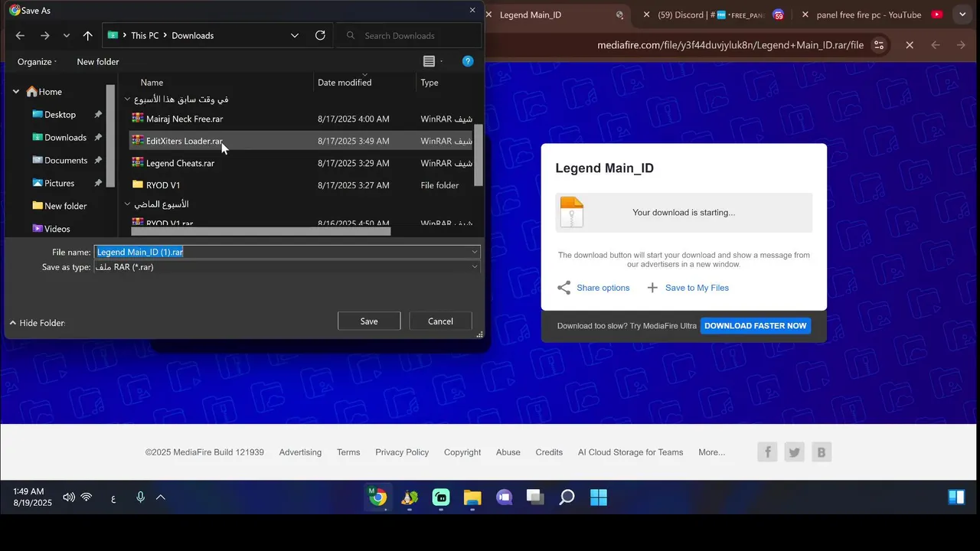This screenshot has width=980, height=551.
Task: Switch to panel free fire YouTube tab
Action: [x=869, y=15]
